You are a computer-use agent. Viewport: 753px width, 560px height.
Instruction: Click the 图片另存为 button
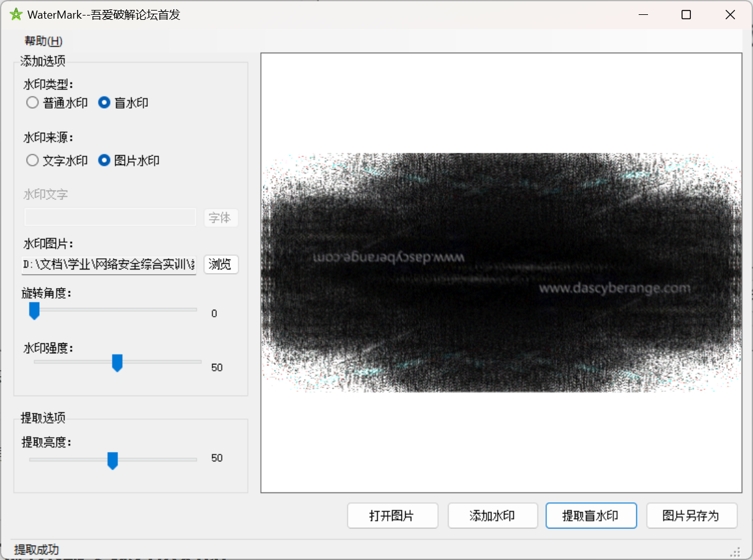691,515
